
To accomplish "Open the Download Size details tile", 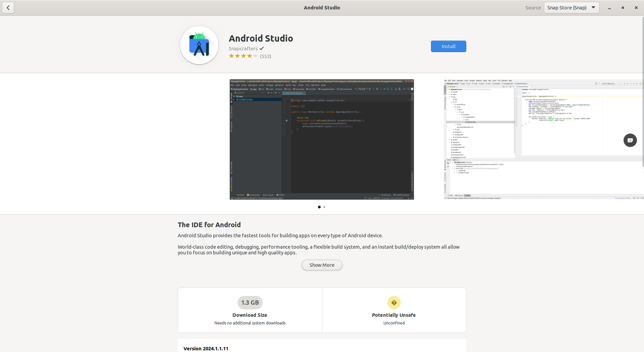I will point(250,310).
